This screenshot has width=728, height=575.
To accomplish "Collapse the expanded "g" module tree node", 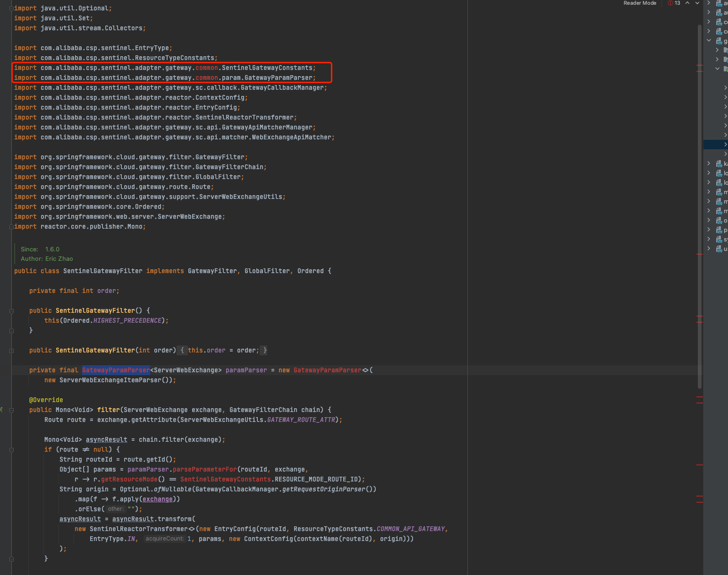I will coord(709,41).
